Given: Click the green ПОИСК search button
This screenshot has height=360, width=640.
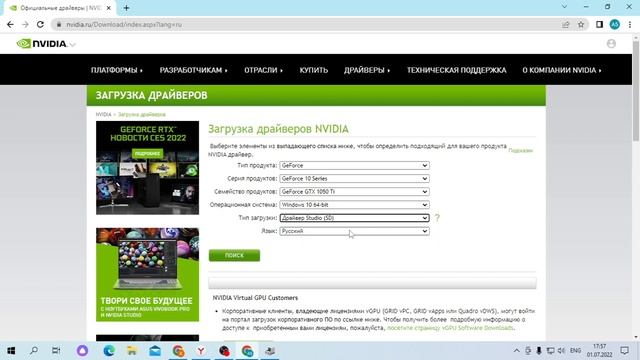Looking at the screenshot, I should coord(234,256).
